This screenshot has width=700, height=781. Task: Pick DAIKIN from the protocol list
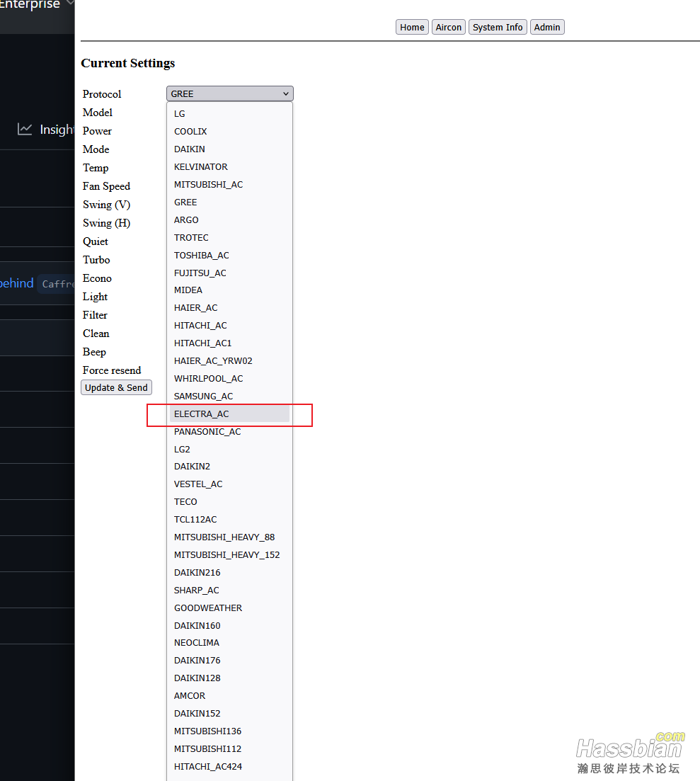pyautogui.click(x=190, y=149)
